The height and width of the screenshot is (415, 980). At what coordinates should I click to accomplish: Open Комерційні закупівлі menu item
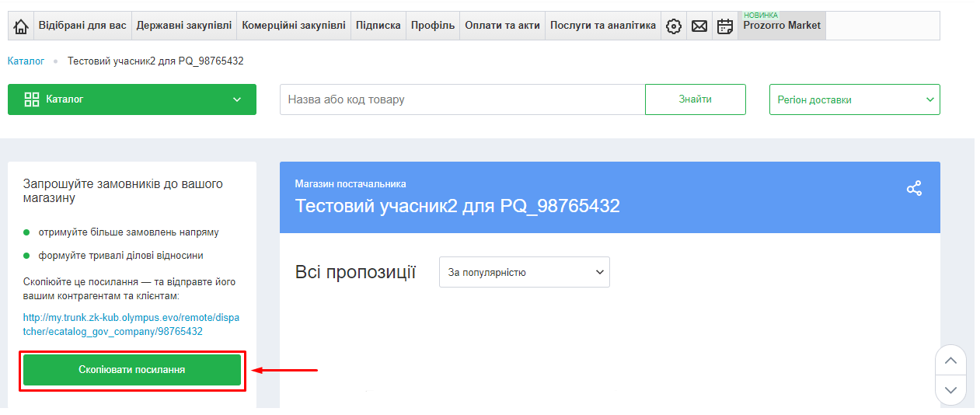(x=294, y=26)
